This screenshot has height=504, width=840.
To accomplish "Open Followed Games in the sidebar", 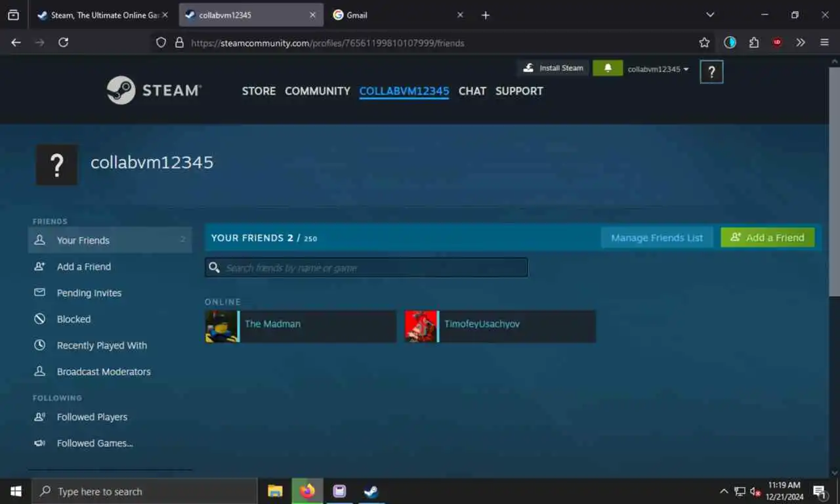I will (110, 443).
